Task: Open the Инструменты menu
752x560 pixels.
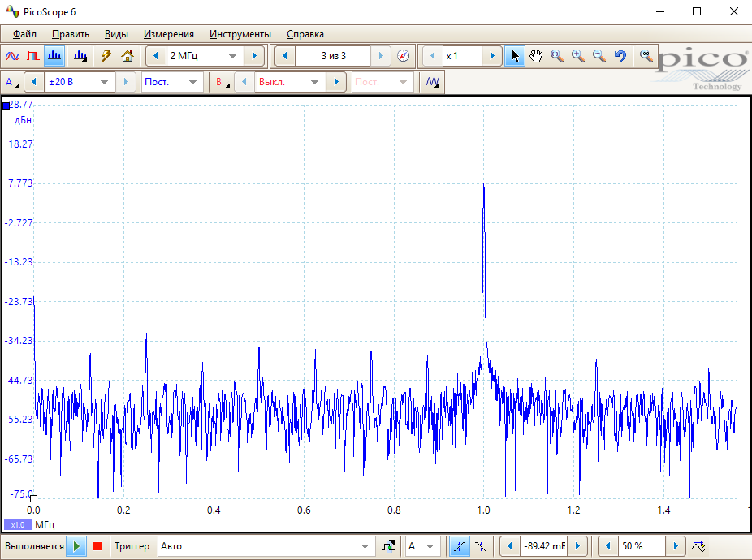Action: (x=240, y=34)
